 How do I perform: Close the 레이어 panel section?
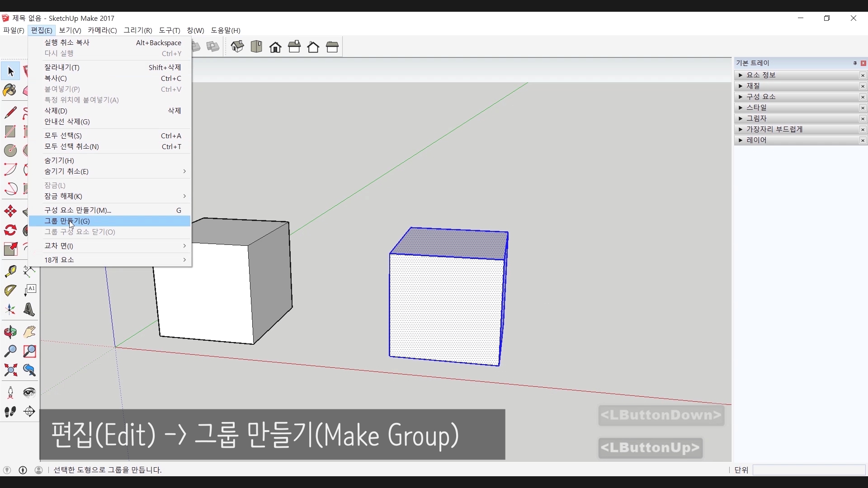[x=863, y=141]
